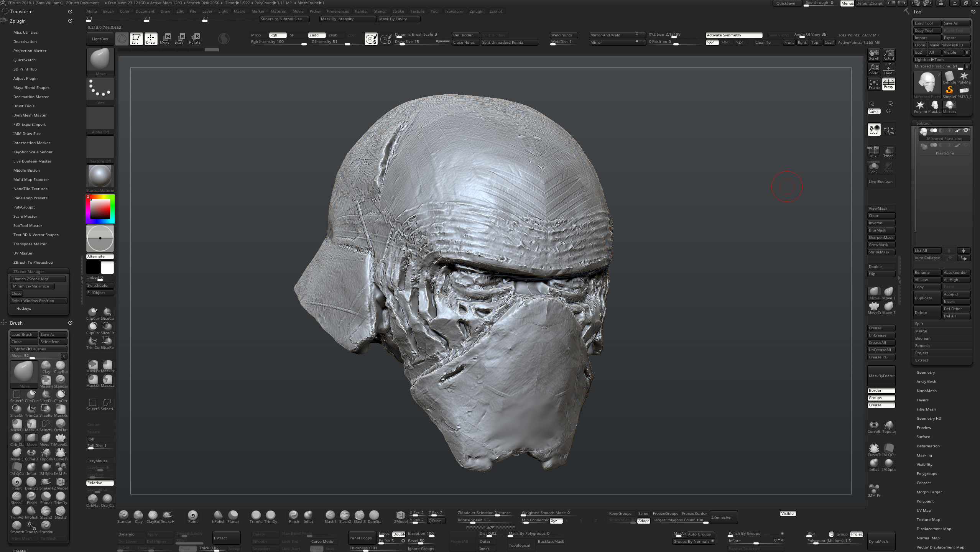This screenshot has height=552, width=980.
Task: Click the Frame mesh icon
Action: pyautogui.click(x=874, y=84)
